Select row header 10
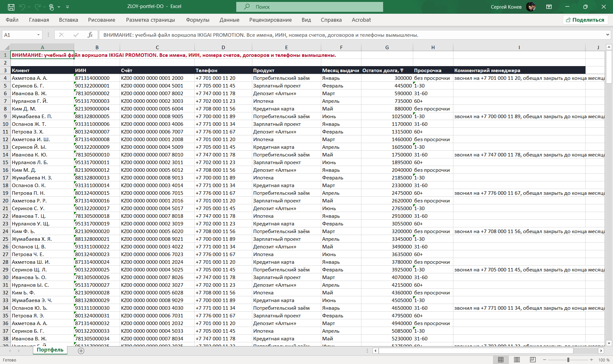 [5, 124]
